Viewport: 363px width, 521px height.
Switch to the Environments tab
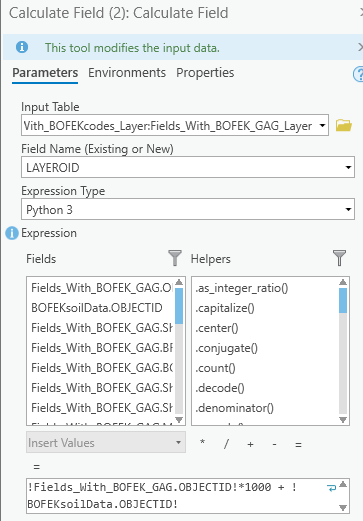127,73
